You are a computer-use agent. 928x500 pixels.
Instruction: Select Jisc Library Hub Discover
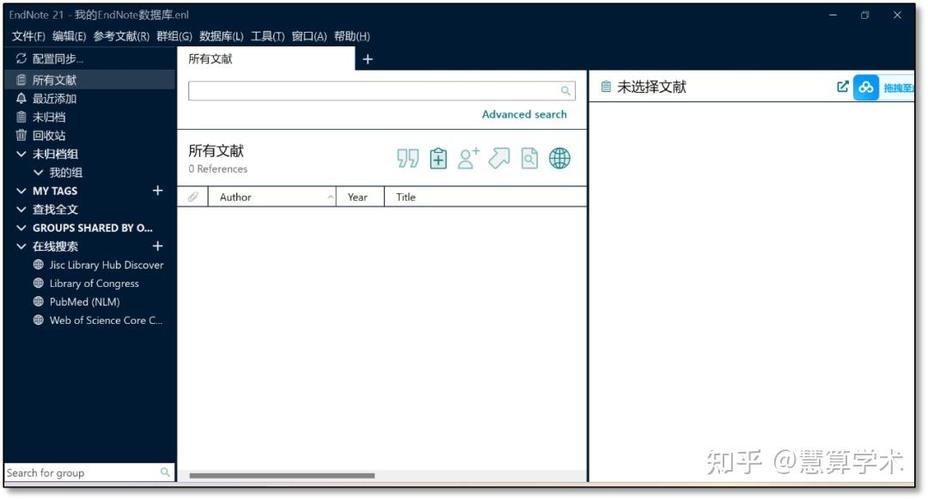107,264
